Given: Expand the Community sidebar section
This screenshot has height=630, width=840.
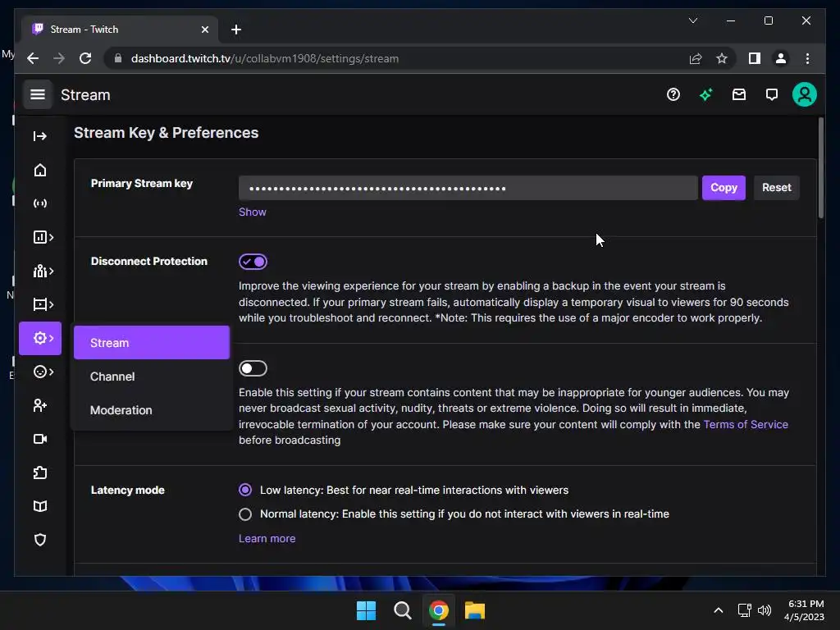Looking at the screenshot, I should (43, 271).
